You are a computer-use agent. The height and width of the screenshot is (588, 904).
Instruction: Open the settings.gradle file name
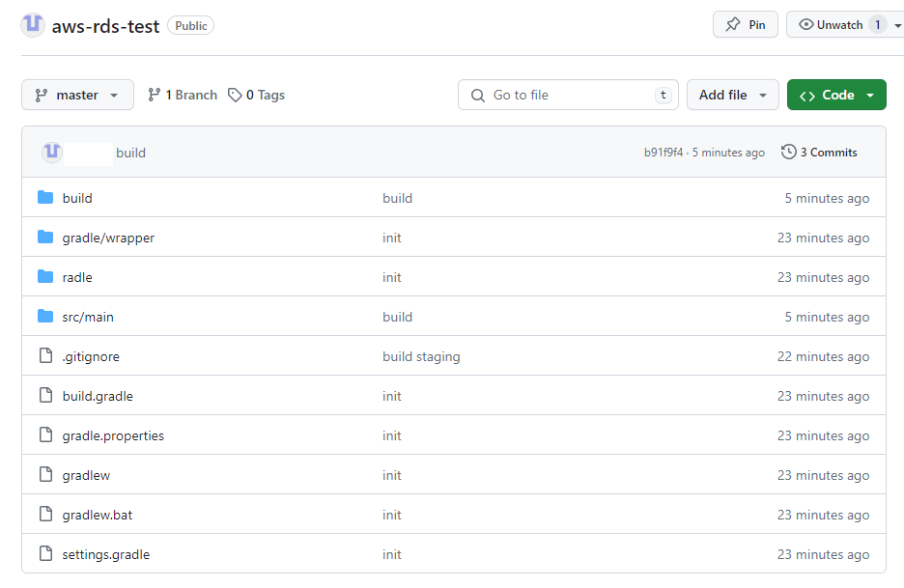[106, 554]
